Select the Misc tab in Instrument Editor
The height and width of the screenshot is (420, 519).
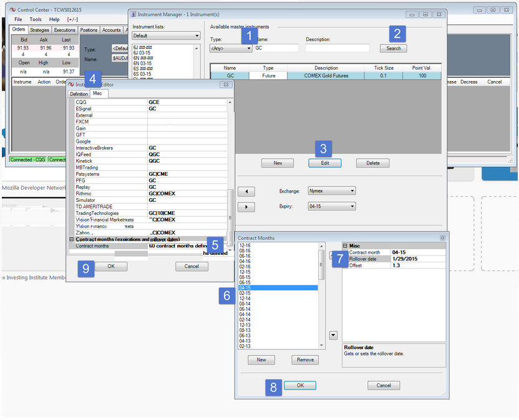click(x=98, y=93)
